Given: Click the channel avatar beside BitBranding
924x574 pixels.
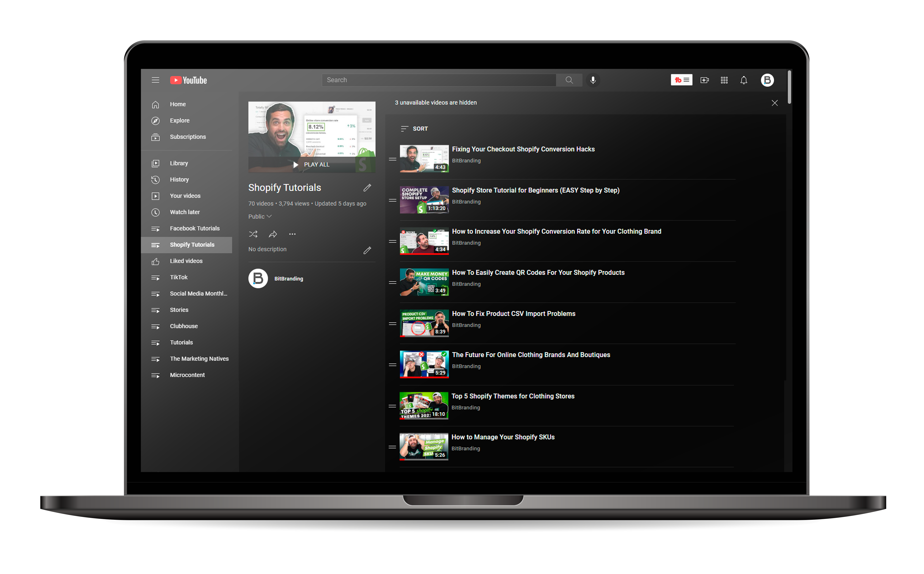Looking at the screenshot, I should coord(258,279).
